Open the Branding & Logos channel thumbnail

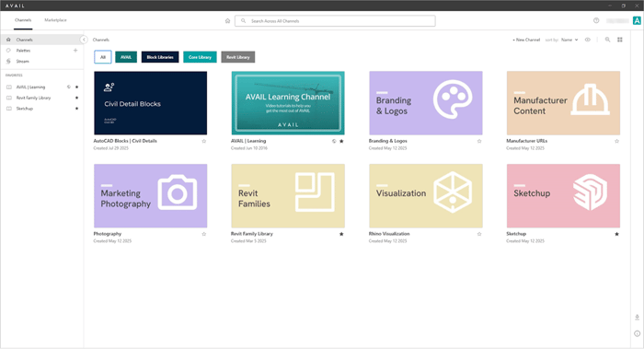pos(426,103)
